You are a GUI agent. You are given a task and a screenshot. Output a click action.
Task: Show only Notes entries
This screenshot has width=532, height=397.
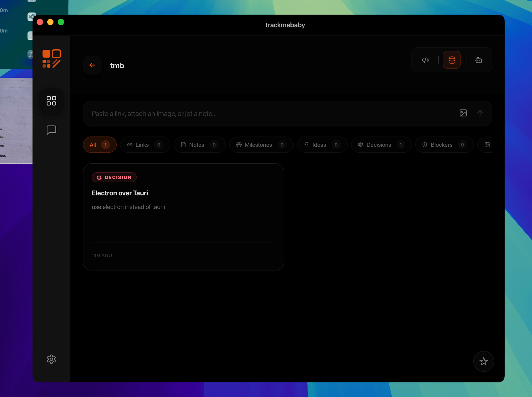pyautogui.click(x=199, y=145)
